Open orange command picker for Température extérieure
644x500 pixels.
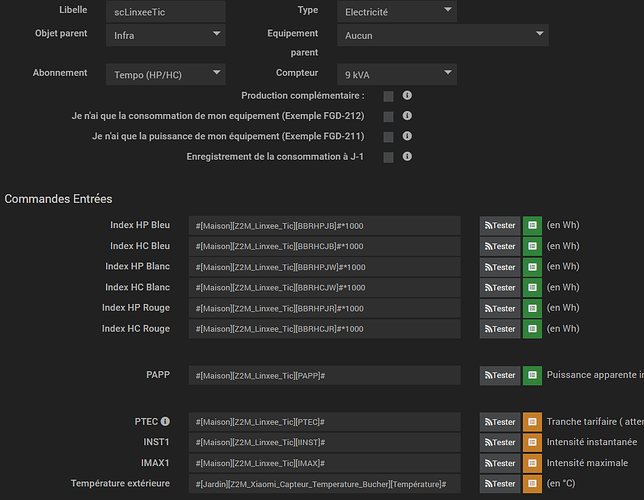[532, 484]
